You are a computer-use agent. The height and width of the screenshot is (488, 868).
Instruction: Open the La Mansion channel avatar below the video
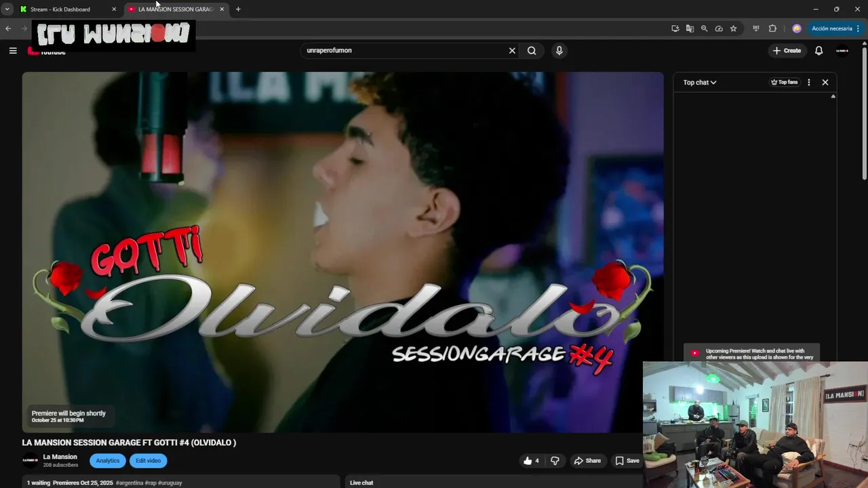30,461
